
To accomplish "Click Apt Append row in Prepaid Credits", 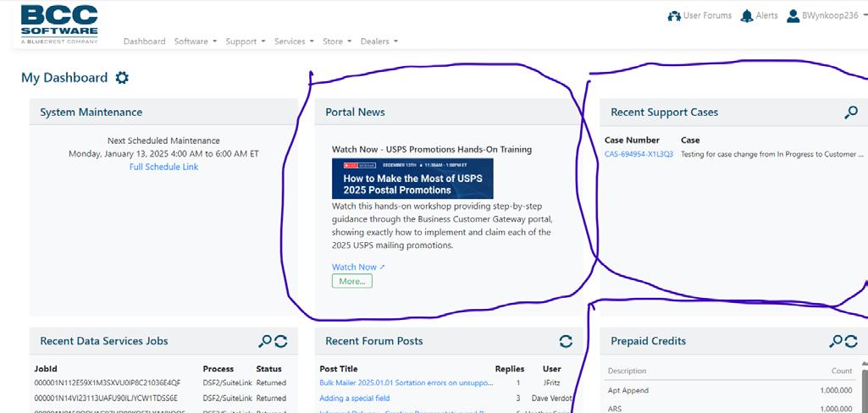I will click(x=730, y=390).
